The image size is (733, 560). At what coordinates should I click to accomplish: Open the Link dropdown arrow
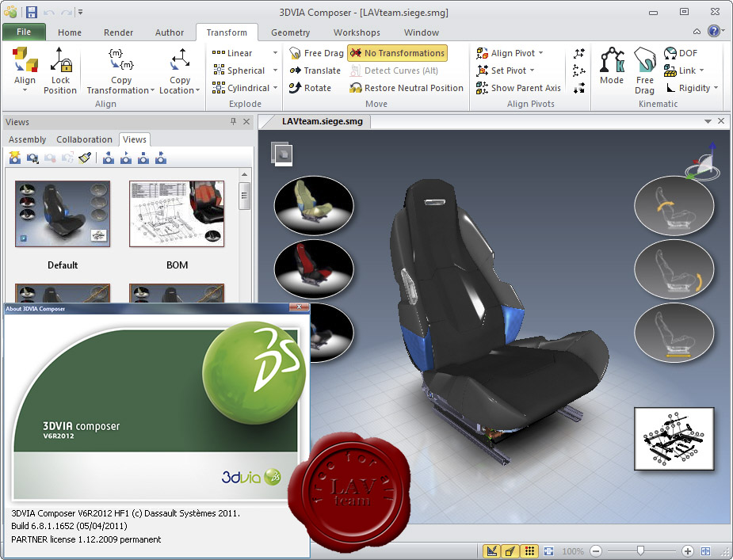(701, 70)
